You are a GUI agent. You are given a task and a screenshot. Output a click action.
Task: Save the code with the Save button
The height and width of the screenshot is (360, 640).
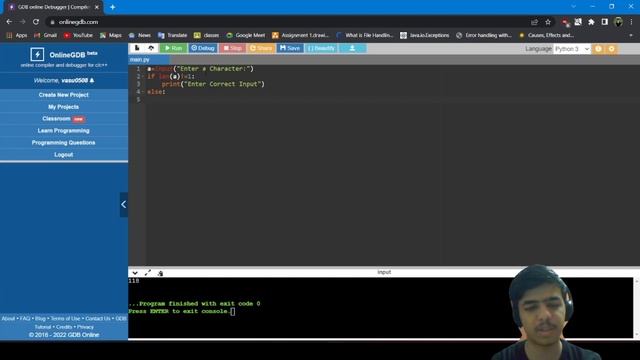(x=290, y=48)
